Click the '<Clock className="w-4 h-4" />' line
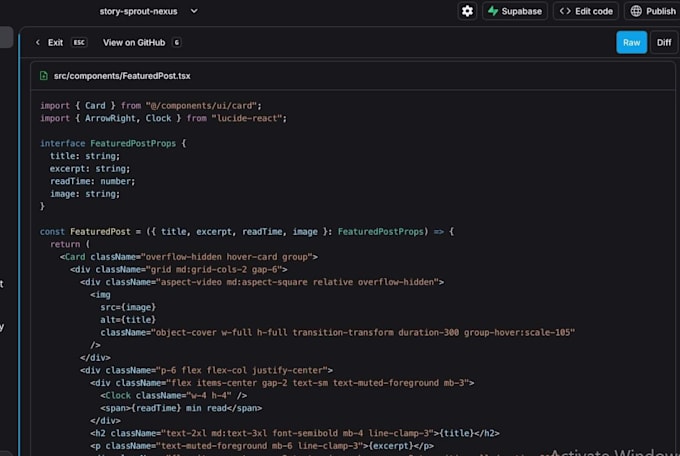680x456 pixels. (173, 395)
